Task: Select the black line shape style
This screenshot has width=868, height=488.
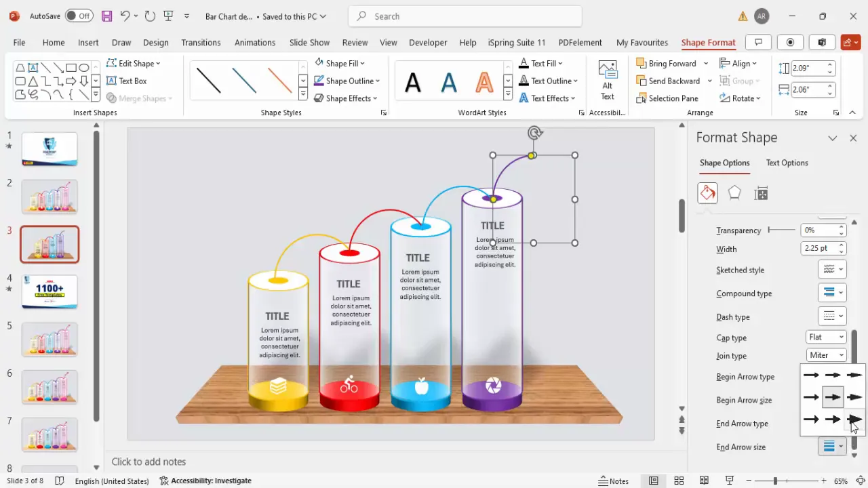Action: point(209,80)
